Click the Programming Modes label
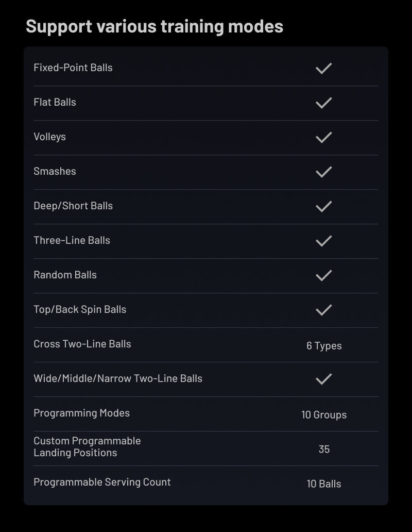The height and width of the screenshot is (532, 412). pyautogui.click(x=81, y=413)
